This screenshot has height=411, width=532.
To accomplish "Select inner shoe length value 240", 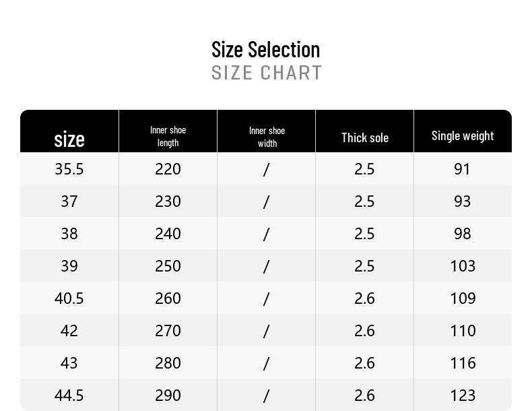I will click(x=168, y=234).
